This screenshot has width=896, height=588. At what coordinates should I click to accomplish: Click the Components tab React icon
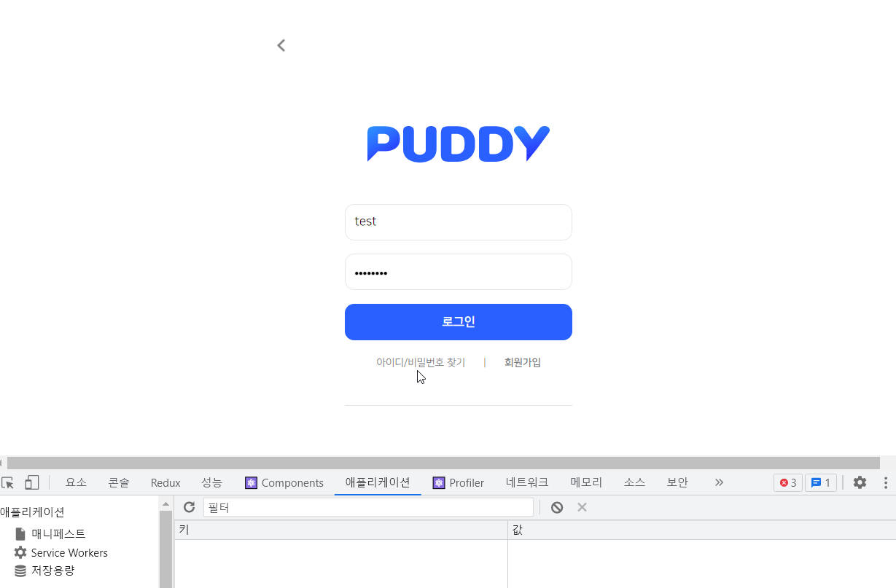click(252, 483)
